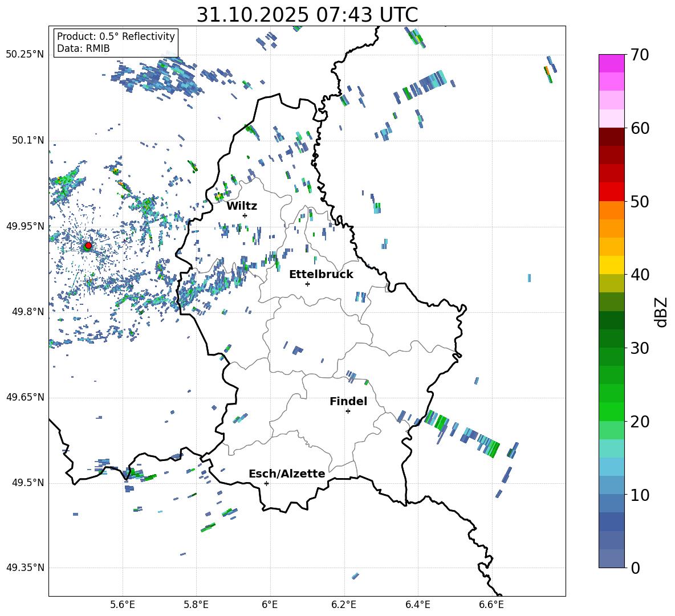Pick the yellow colorbar swatch above 40
This screenshot has width=675, height=616.
pos(611,264)
